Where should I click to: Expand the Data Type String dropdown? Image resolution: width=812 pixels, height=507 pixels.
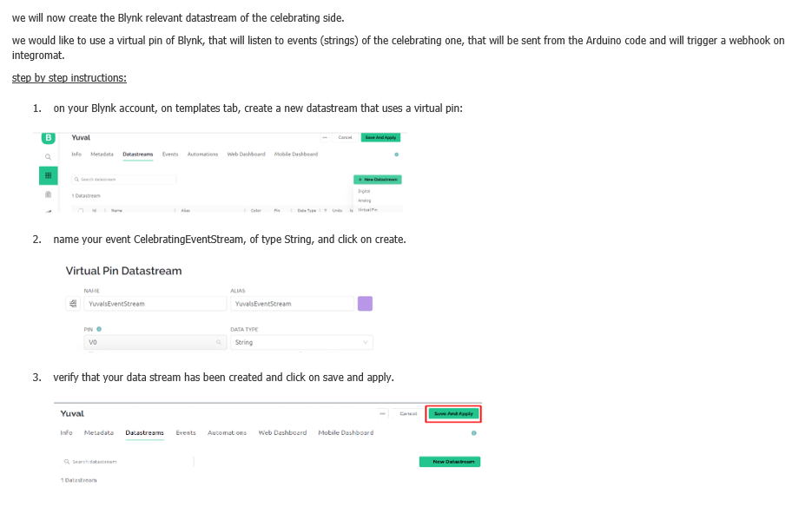300,342
